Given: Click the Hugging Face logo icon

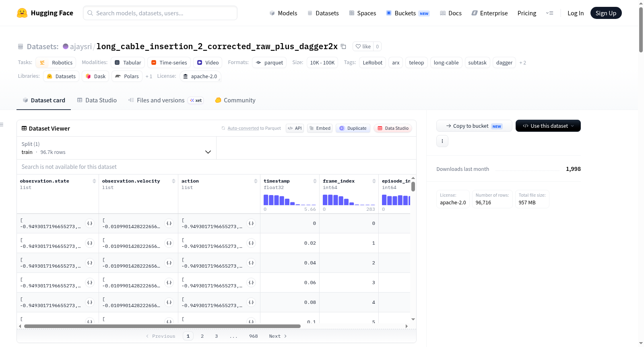Looking at the screenshot, I should 22,13.
